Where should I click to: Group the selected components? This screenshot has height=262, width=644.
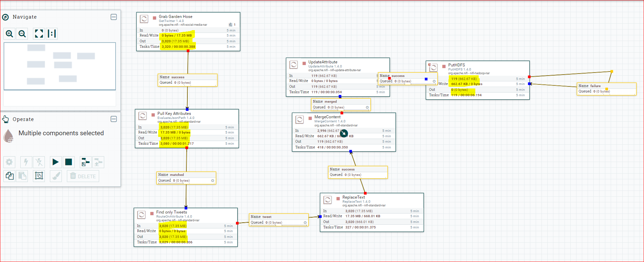point(39,176)
